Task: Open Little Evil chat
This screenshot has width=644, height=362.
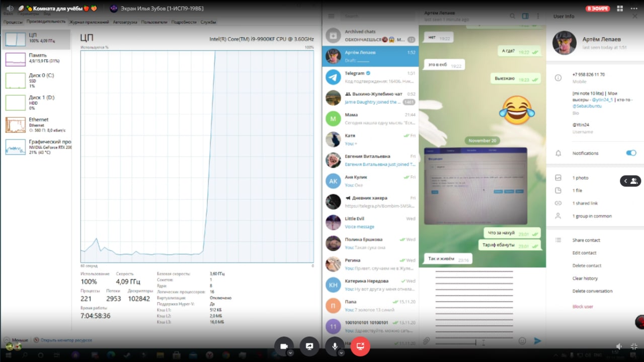Action: tap(370, 223)
